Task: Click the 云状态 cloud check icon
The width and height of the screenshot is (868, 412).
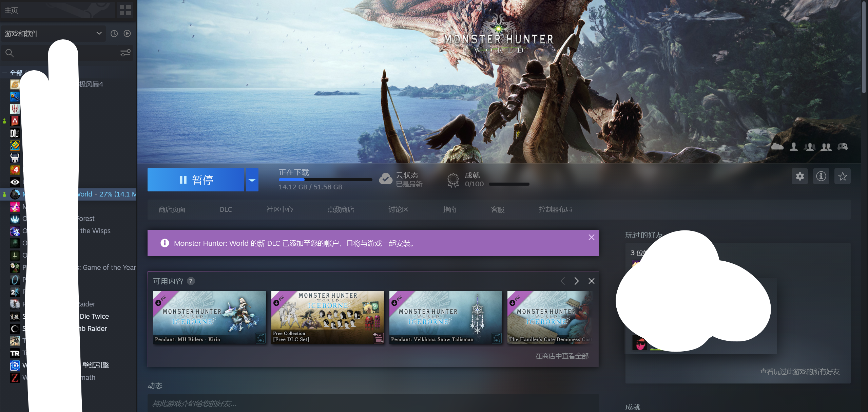Action: coord(386,179)
